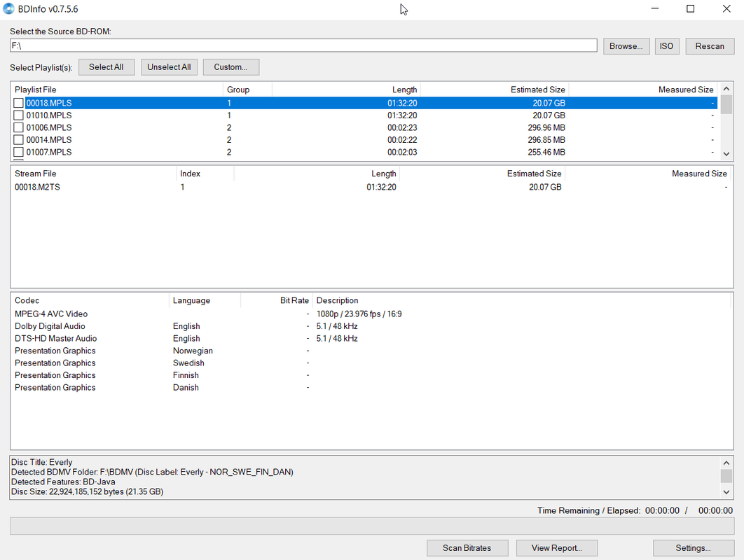Click the Language column header
Image resolution: width=744 pixels, height=560 pixels.
tap(205, 300)
